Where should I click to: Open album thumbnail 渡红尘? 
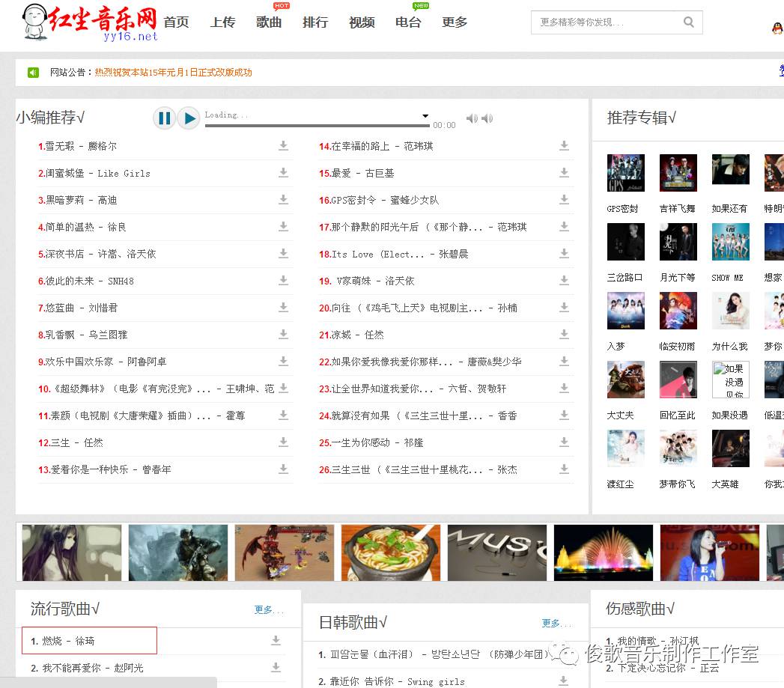[625, 448]
